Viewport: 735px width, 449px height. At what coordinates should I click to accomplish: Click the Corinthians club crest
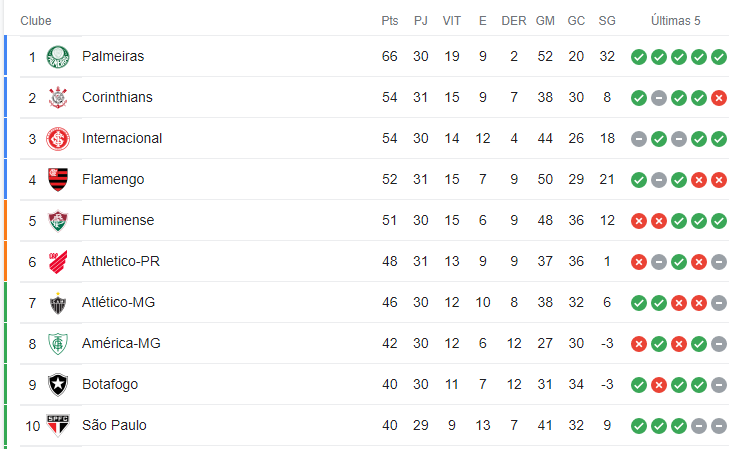click(x=58, y=97)
